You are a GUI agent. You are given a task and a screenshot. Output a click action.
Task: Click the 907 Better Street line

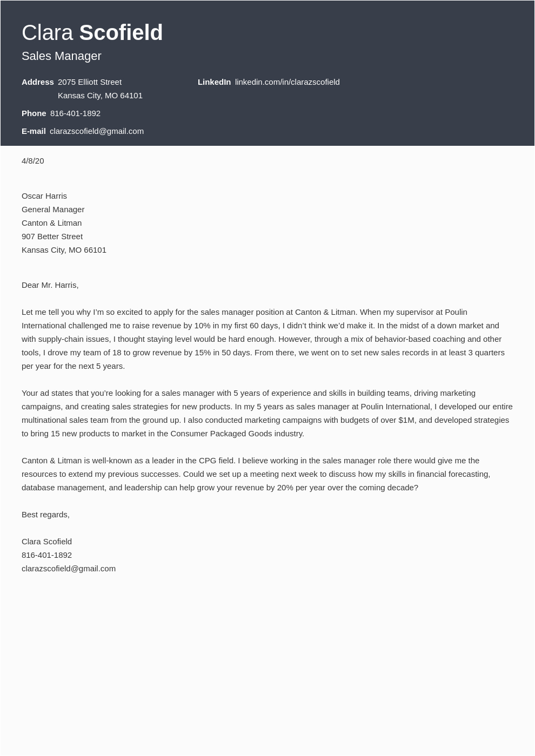point(52,237)
